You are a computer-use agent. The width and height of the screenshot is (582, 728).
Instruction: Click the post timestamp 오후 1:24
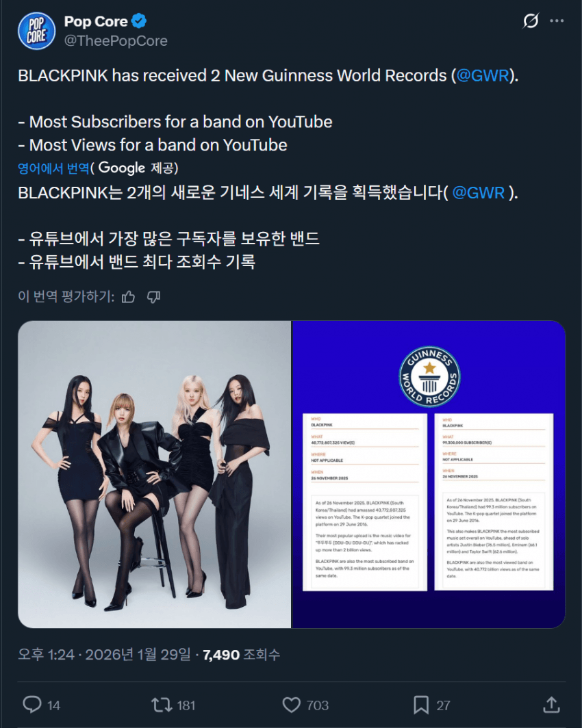tap(46, 655)
